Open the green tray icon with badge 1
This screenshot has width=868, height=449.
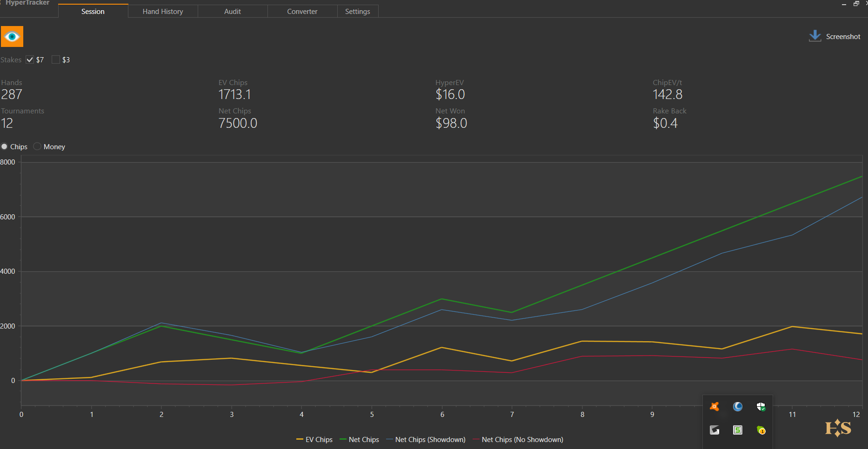[x=761, y=430]
